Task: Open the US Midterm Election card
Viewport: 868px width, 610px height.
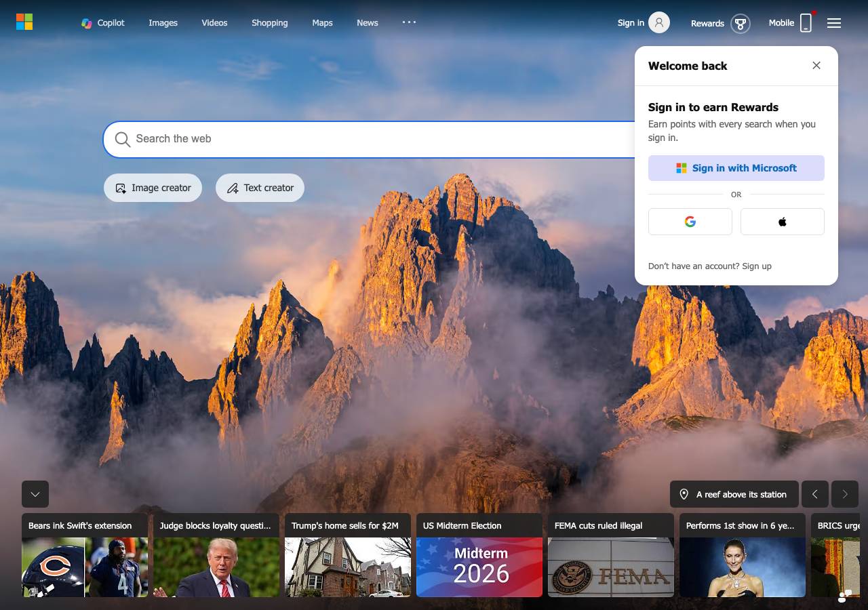Action: [479, 555]
